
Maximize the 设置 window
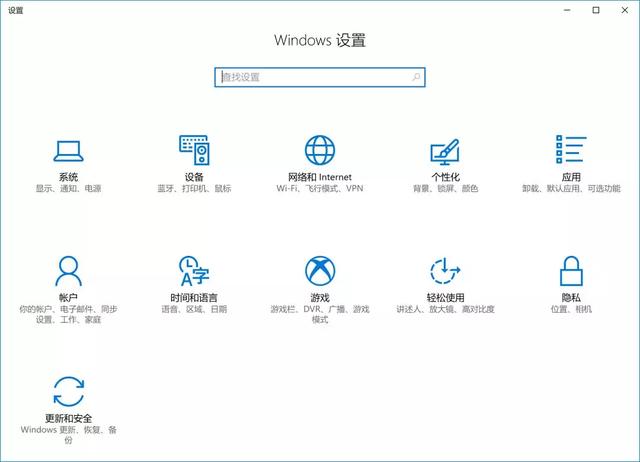[596, 10]
